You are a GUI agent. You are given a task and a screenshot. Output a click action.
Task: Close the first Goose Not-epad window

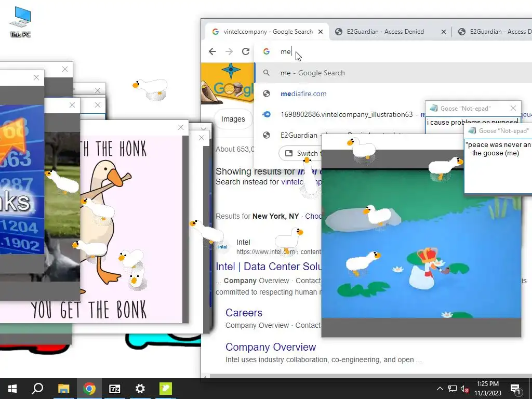513,108
